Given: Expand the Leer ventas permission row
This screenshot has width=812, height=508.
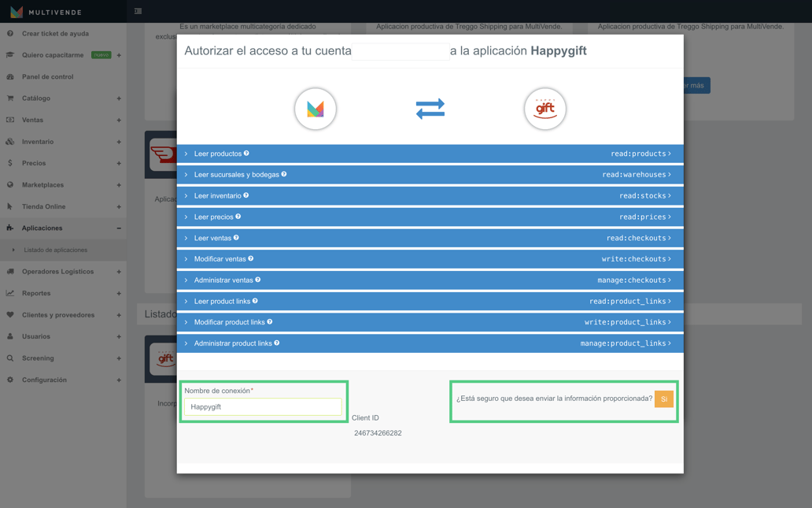Looking at the screenshot, I should tap(430, 238).
